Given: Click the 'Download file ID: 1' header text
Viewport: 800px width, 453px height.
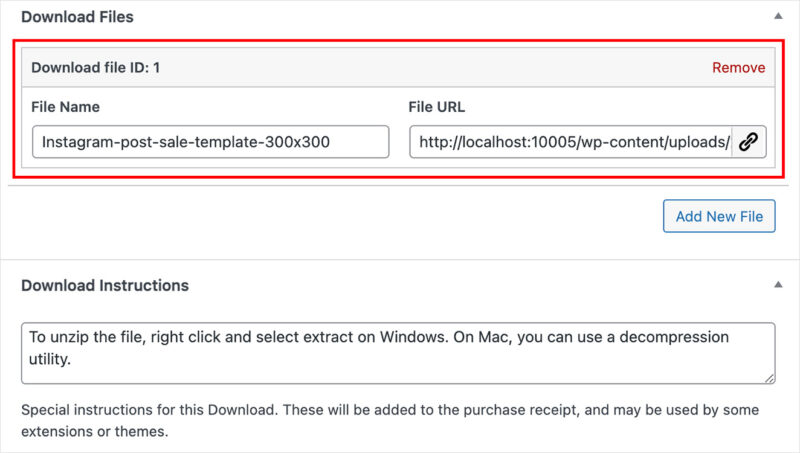Looking at the screenshot, I should pos(95,67).
